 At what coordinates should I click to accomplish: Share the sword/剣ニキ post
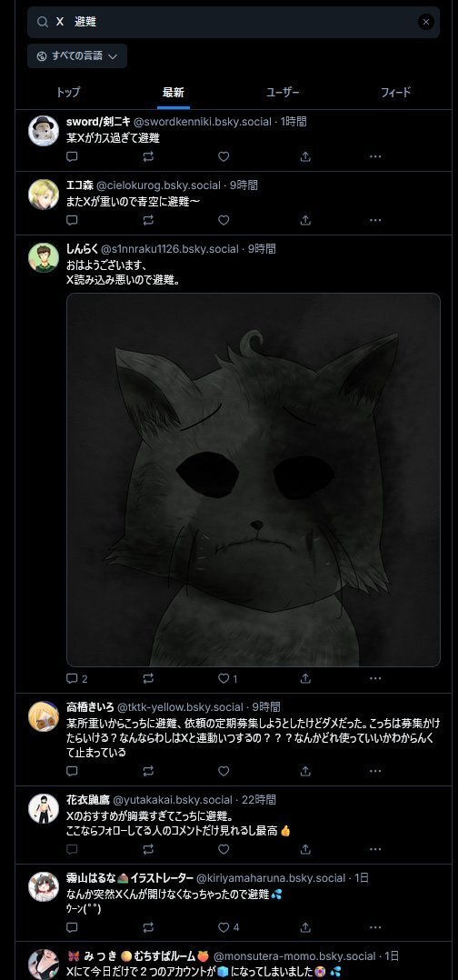point(305,157)
